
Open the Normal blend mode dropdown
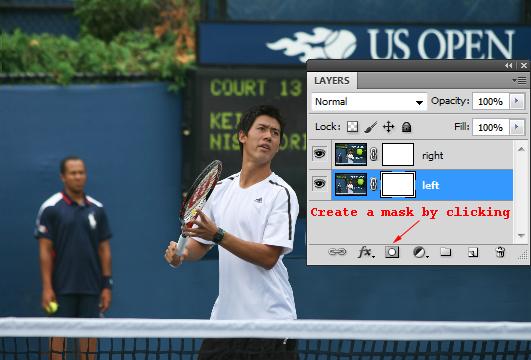[369, 102]
